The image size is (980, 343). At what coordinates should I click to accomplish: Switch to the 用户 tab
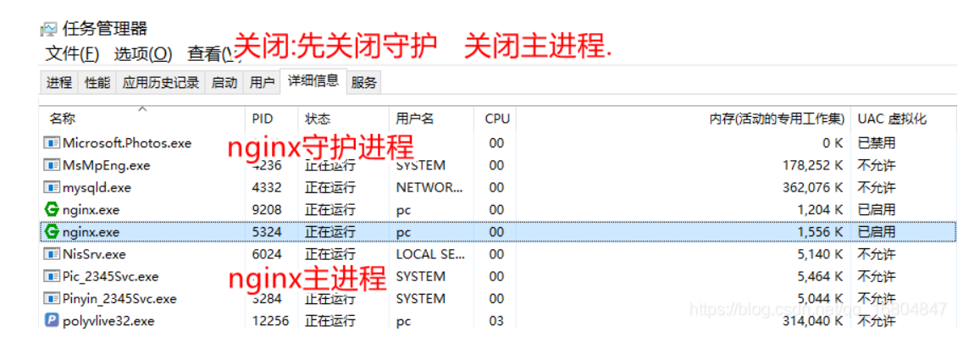[x=262, y=82]
